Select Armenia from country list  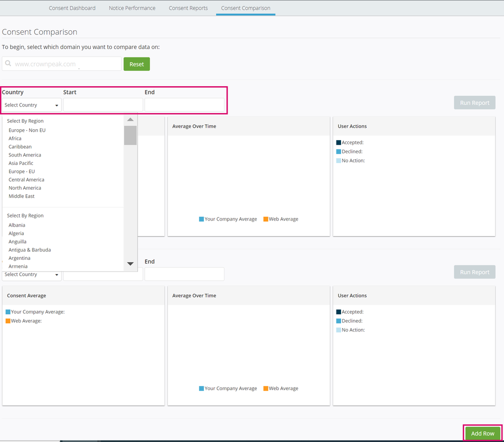[18, 266]
